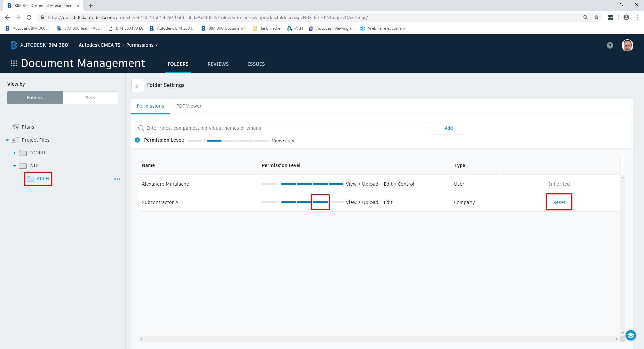Switch to Folders view
Image resolution: width=644 pixels, height=349 pixels.
[x=35, y=97]
